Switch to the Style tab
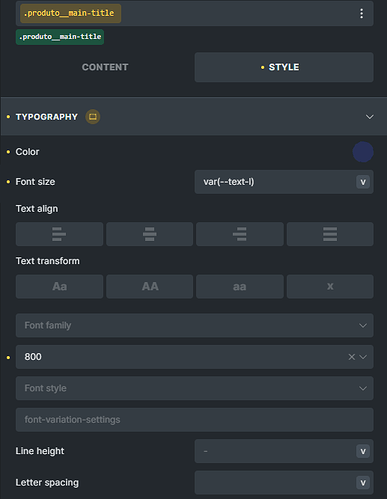The width and height of the screenshot is (387, 499). (284, 67)
